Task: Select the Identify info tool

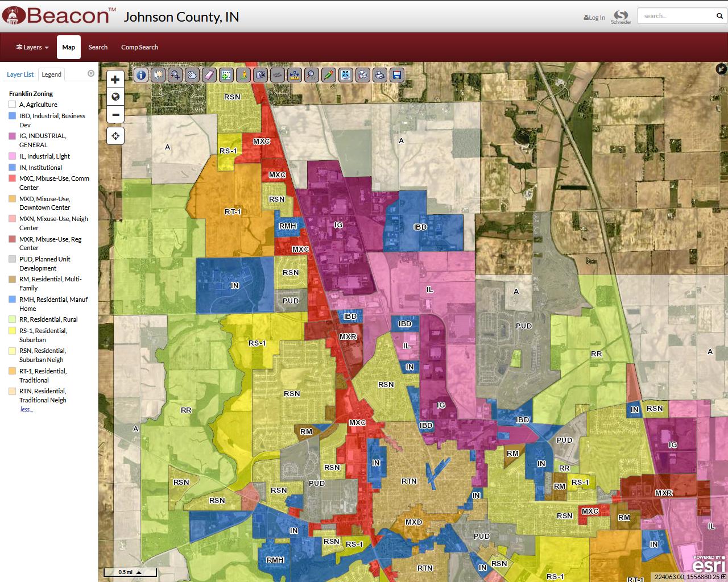Action: (x=141, y=74)
